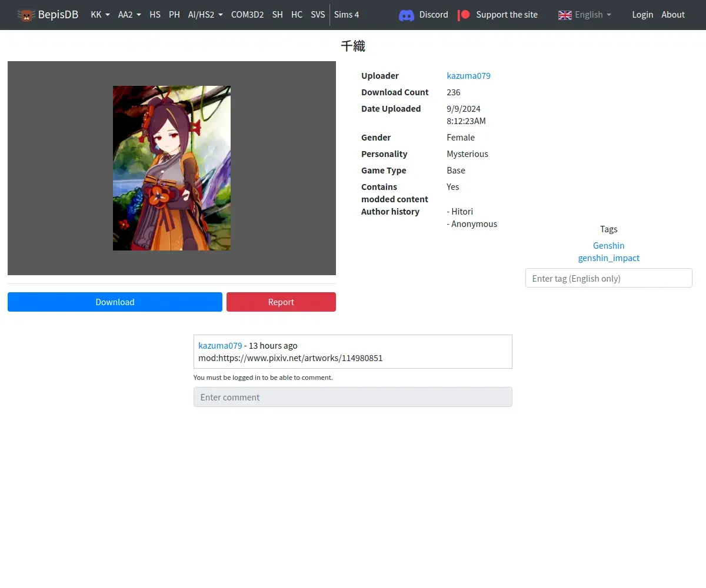Report this card
This screenshot has width=706, height=588.
281,302
